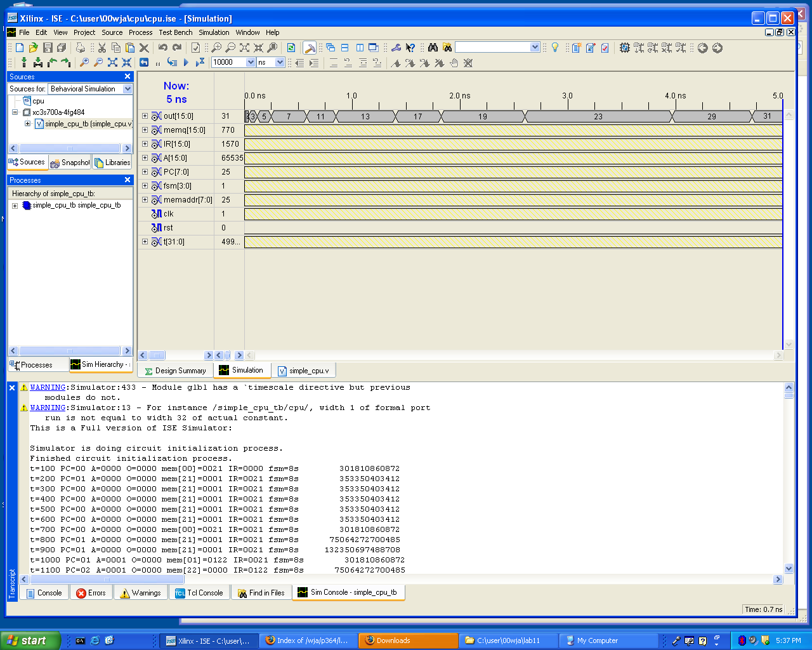812x650 pixels.
Task: Switch to the Libraries tab
Action: coord(112,162)
